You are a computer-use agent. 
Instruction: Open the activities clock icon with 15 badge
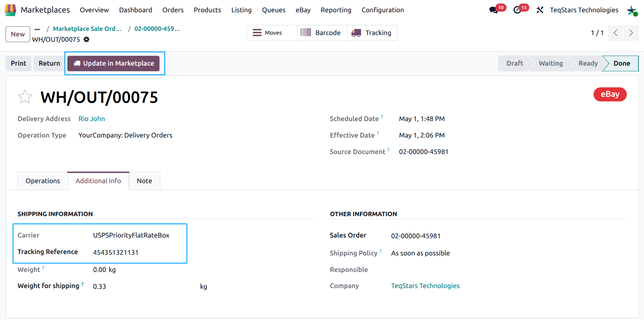517,10
